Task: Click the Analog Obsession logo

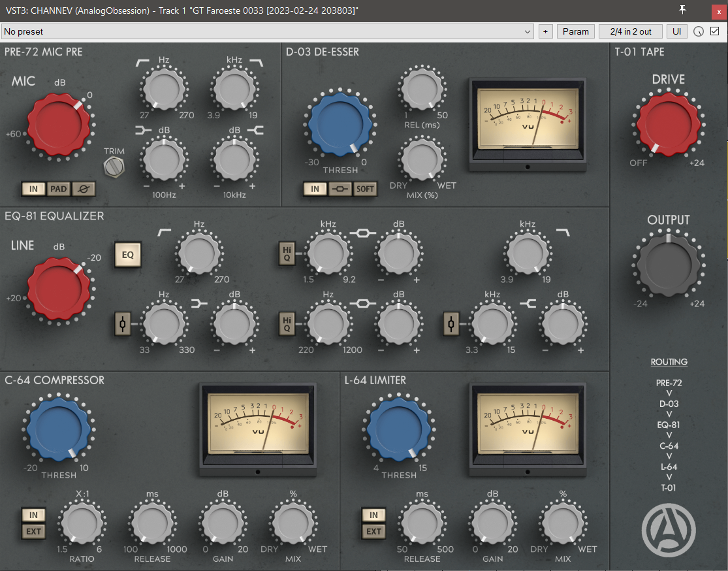Action: 668,529
